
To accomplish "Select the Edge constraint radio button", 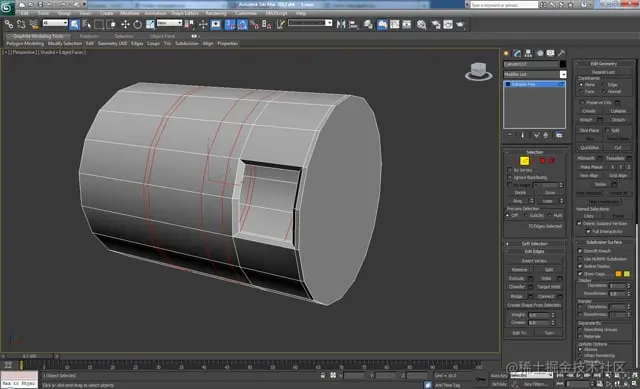I will [x=604, y=84].
